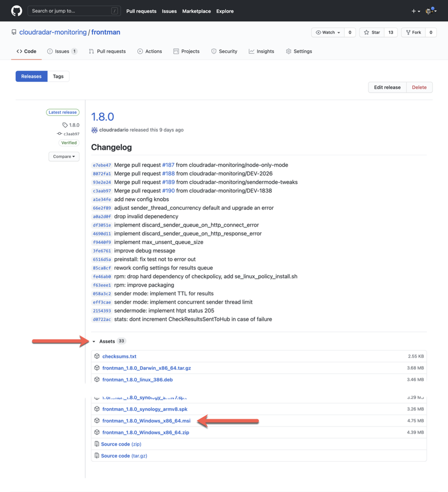Go to the Insights tab
The width and height of the screenshot is (448, 492).
261,51
